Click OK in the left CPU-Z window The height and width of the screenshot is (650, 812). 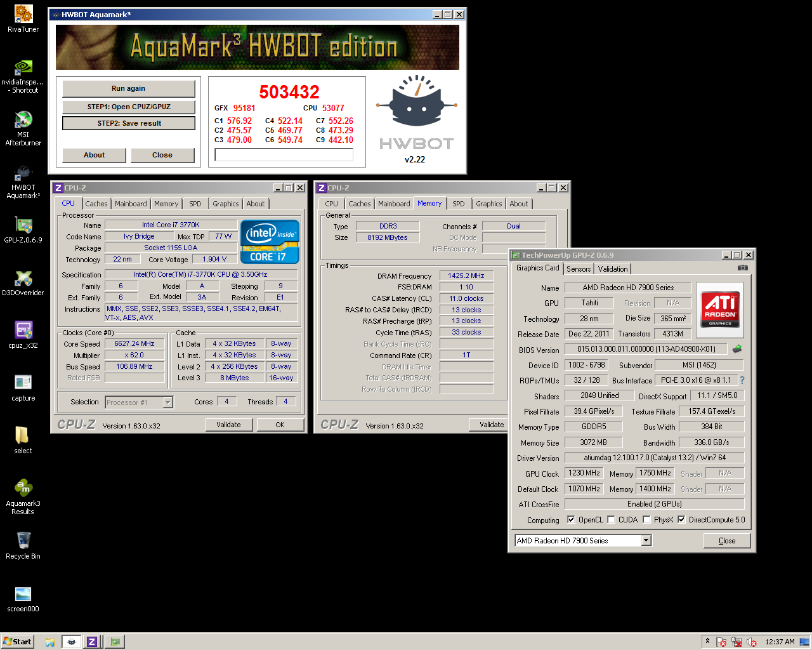(x=280, y=425)
